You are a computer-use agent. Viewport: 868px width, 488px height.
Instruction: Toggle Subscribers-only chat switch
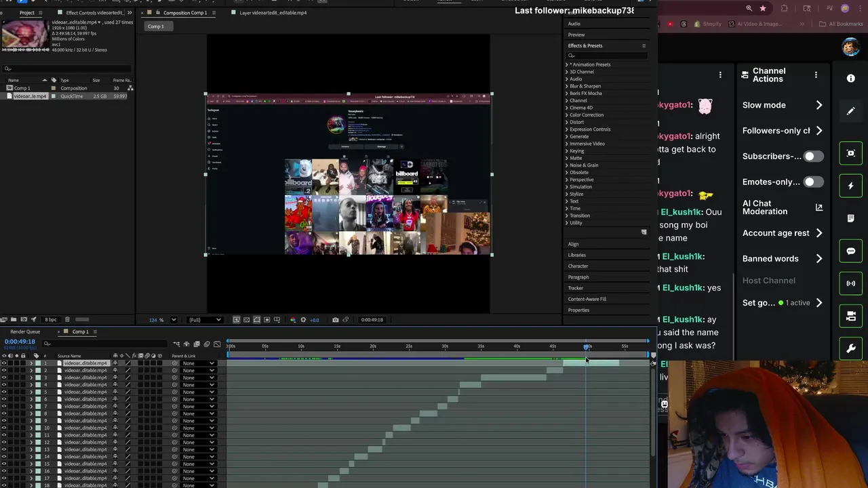[x=813, y=156]
